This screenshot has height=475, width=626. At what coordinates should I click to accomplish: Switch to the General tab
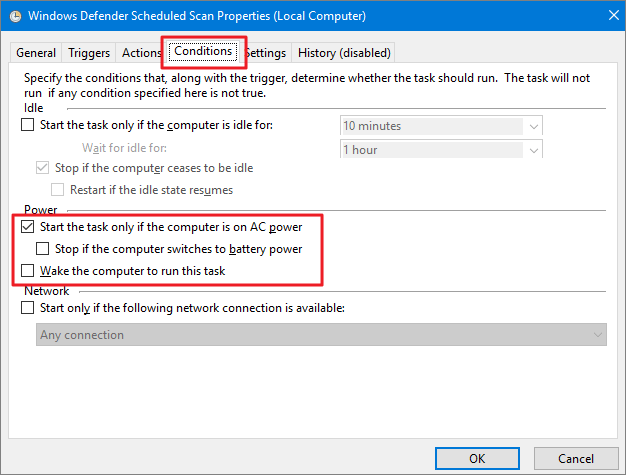coord(36,53)
